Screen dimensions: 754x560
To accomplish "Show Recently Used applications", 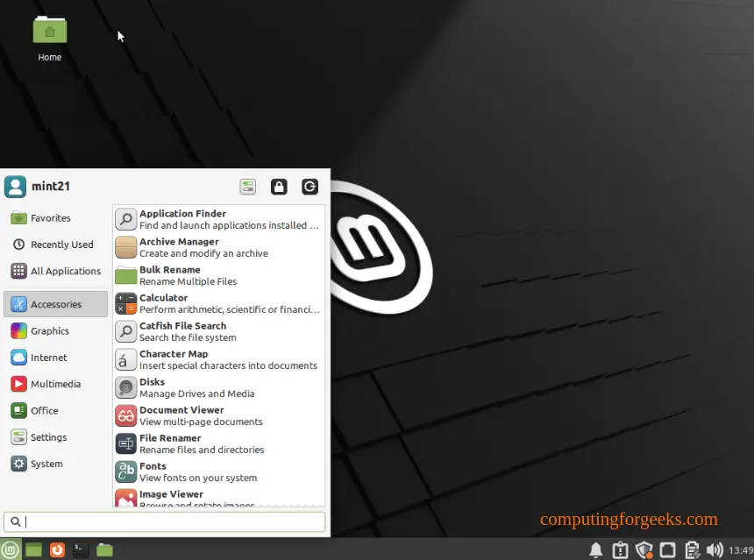I will pos(55,245).
